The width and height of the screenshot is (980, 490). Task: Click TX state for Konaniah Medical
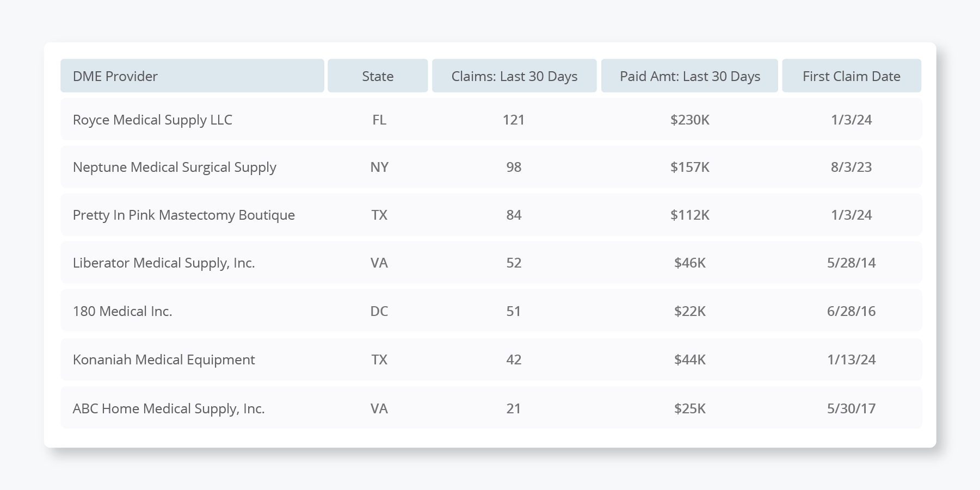[x=379, y=359]
